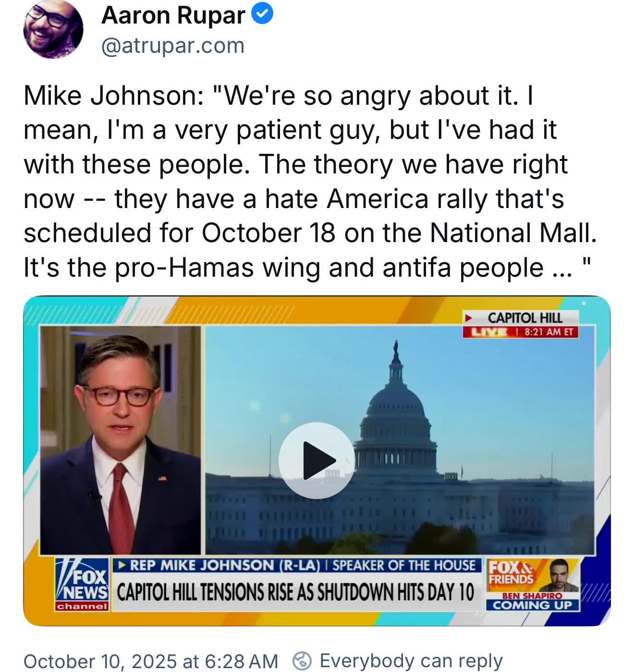Open Aaron Rupar's profile avatar

[x=53, y=29]
